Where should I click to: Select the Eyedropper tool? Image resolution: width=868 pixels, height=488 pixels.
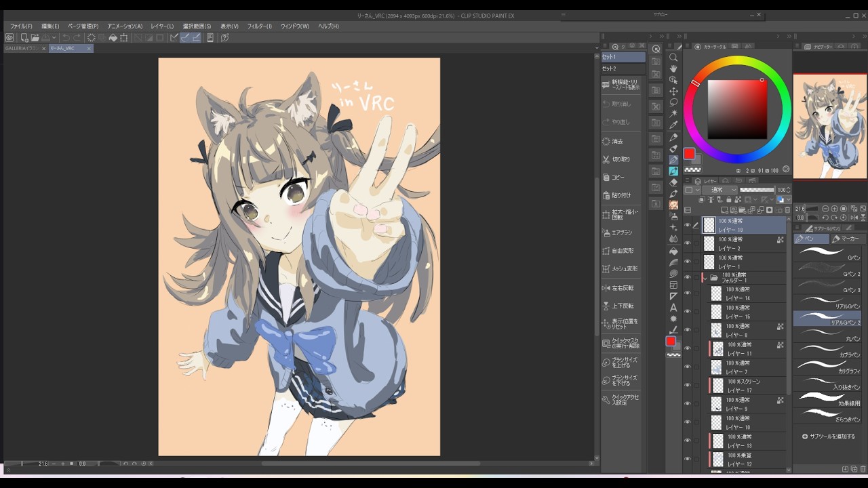coord(673,125)
